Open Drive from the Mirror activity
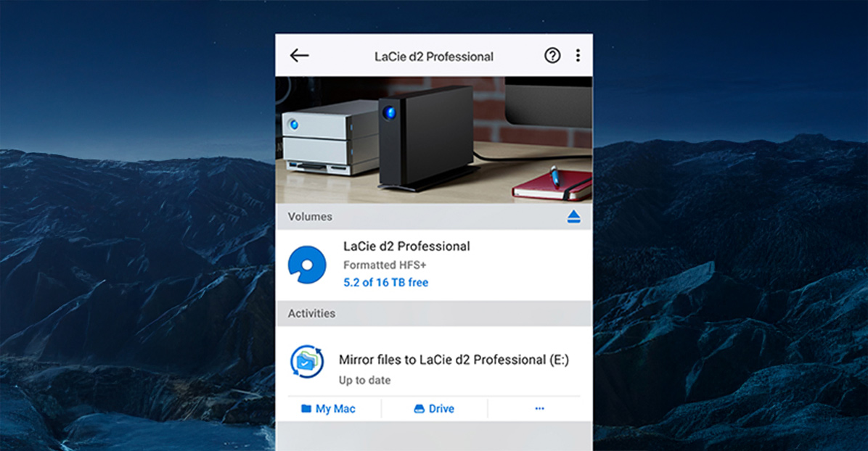 tap(433, 408)
